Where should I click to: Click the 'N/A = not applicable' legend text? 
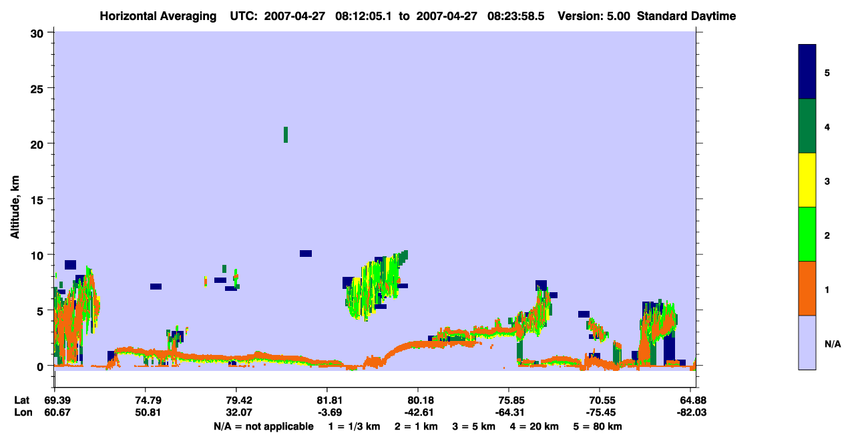coord(263,426)
